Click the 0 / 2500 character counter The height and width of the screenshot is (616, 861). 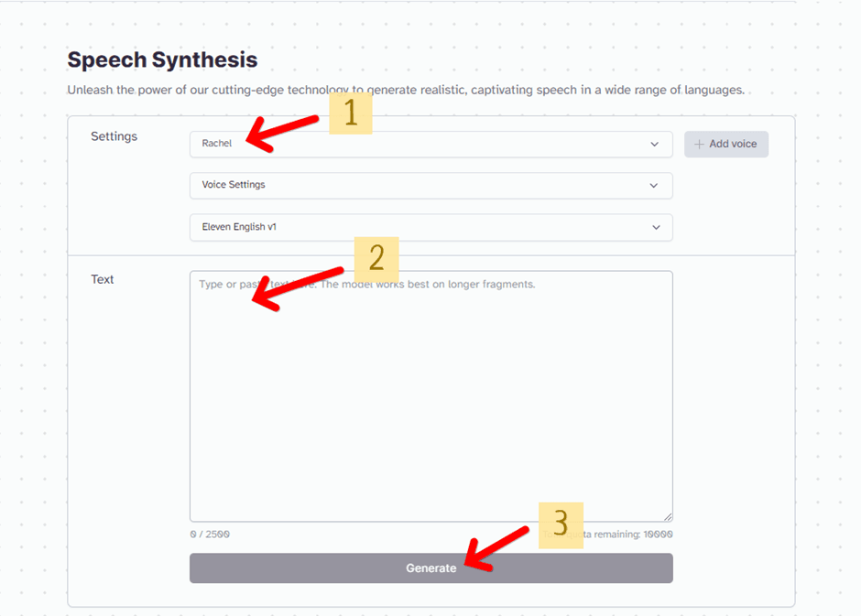(x=210, y=534)
